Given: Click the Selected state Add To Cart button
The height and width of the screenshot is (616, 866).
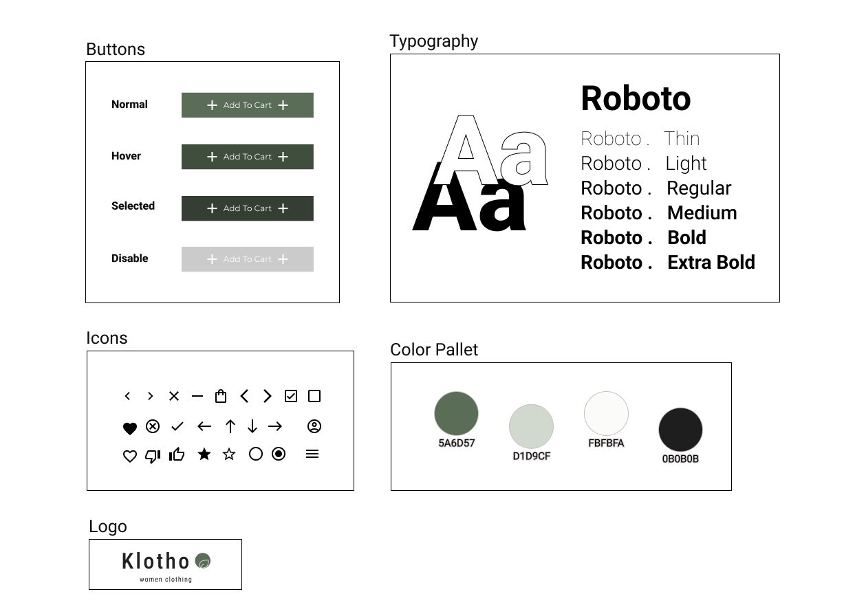Looking at the screenshot, I should [248, 208].
